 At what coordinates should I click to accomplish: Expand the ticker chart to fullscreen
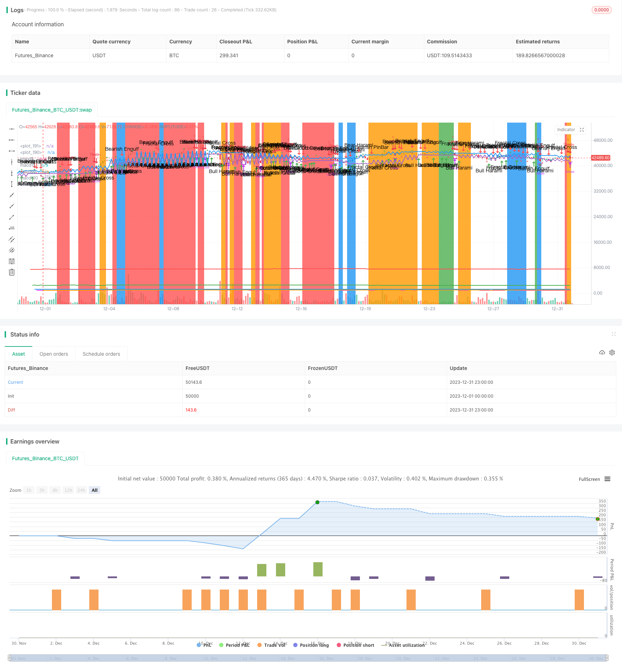coord(582,130)
